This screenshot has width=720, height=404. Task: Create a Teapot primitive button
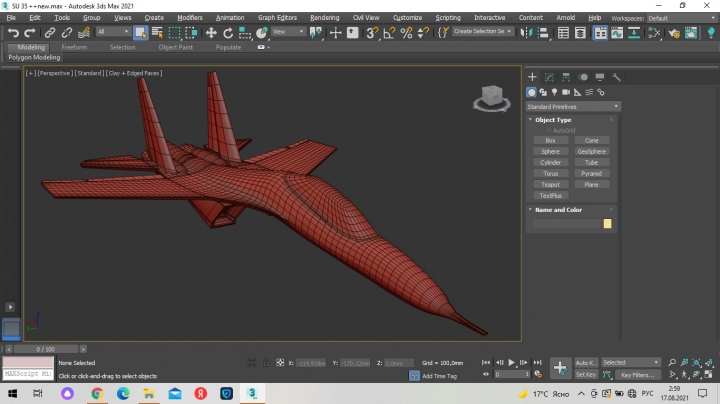550,185
